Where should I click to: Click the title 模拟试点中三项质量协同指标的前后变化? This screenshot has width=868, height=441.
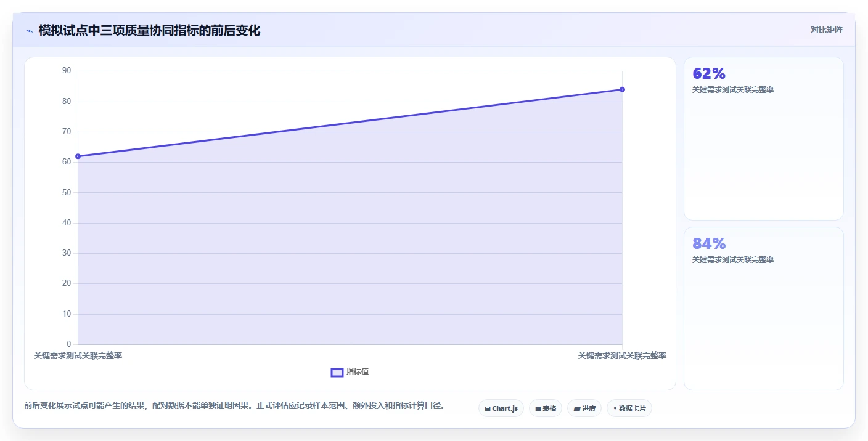tap(149, 31)
